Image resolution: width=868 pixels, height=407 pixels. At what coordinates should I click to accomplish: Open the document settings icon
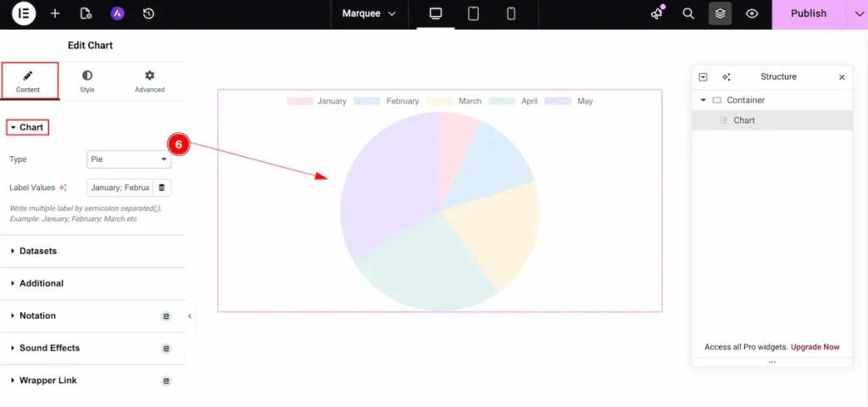[86, 14]
